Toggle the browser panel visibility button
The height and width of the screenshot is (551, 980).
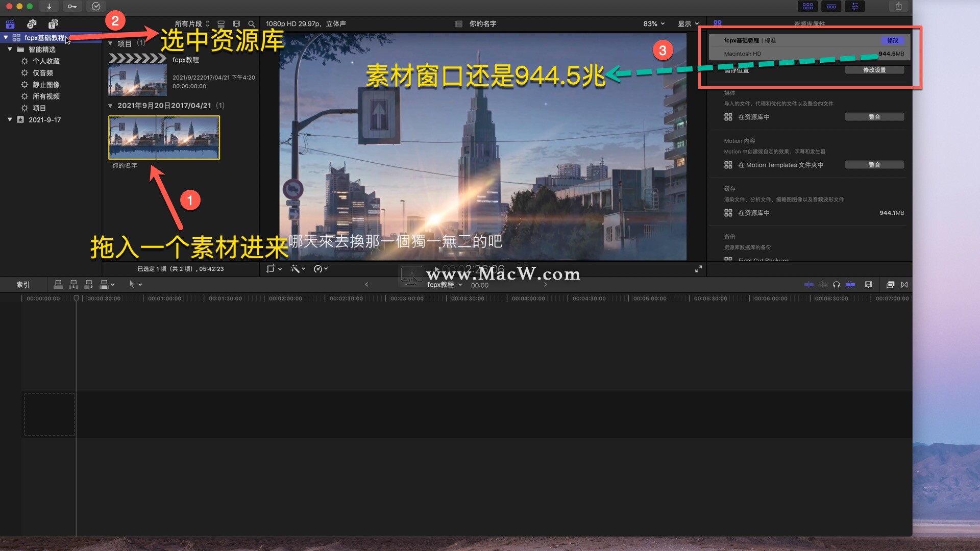807,6
